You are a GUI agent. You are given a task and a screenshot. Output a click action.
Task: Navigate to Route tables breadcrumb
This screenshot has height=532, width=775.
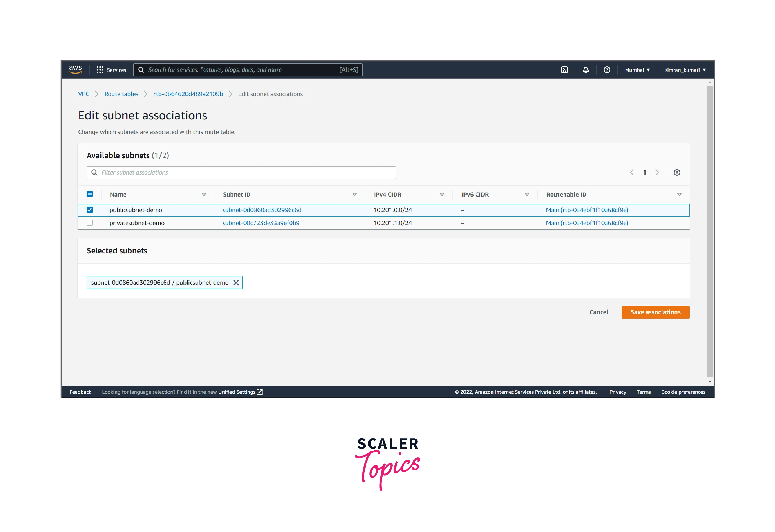[121, 94]
